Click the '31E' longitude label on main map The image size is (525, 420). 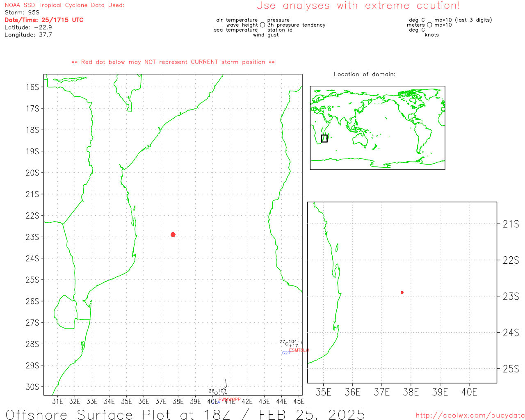57,401
